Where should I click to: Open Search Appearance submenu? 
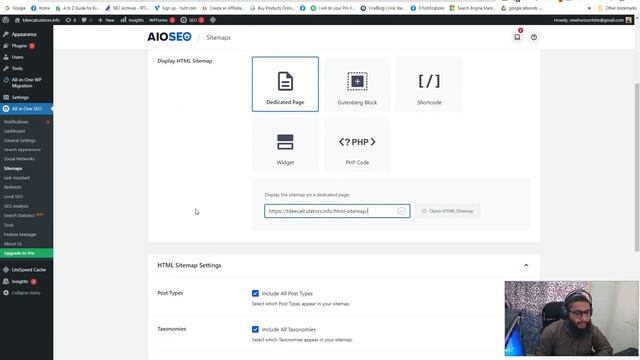pos(22,150)
